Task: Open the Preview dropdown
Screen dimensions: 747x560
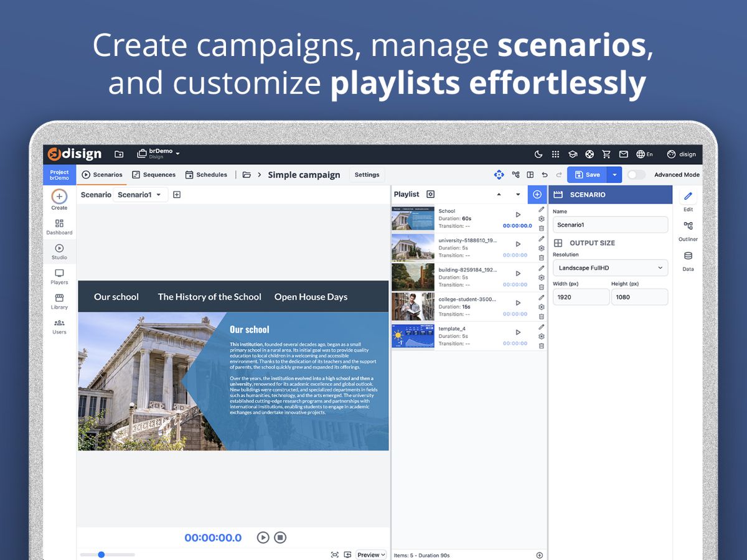Action: click(371, 555)
